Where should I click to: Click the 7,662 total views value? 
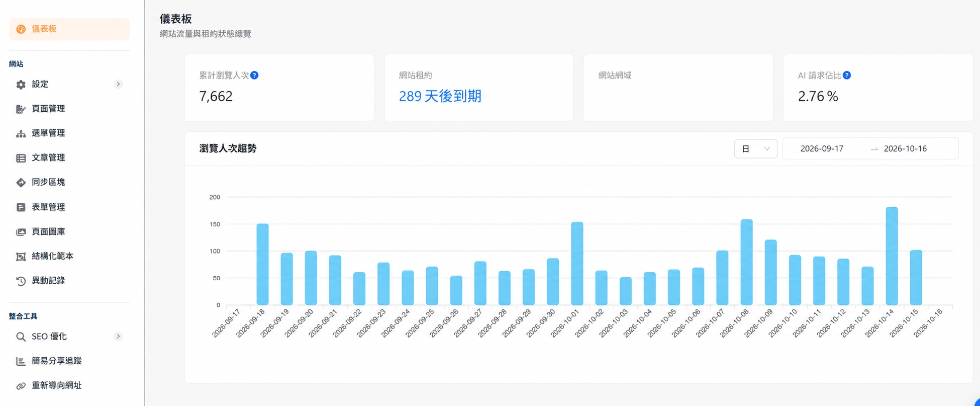(216, 96)
